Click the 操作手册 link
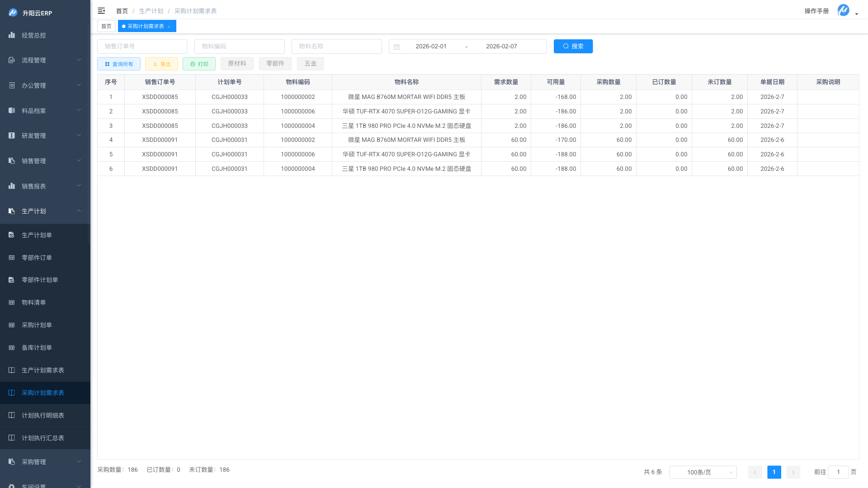The height and width of the screenshot is (488, 868). pyautogui.click(x=816, y=11)
